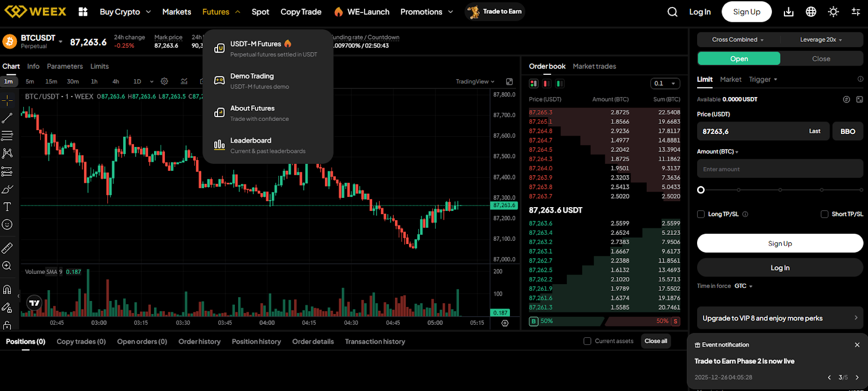Show bids-only order book view

[560, 84]
